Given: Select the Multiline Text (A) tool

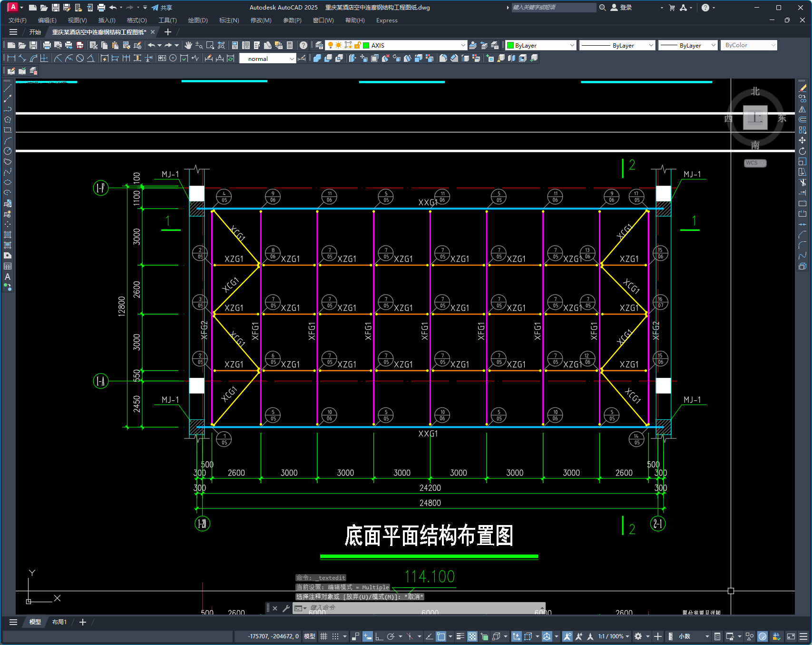Looking at the screenshot, I should click(8, 277).
